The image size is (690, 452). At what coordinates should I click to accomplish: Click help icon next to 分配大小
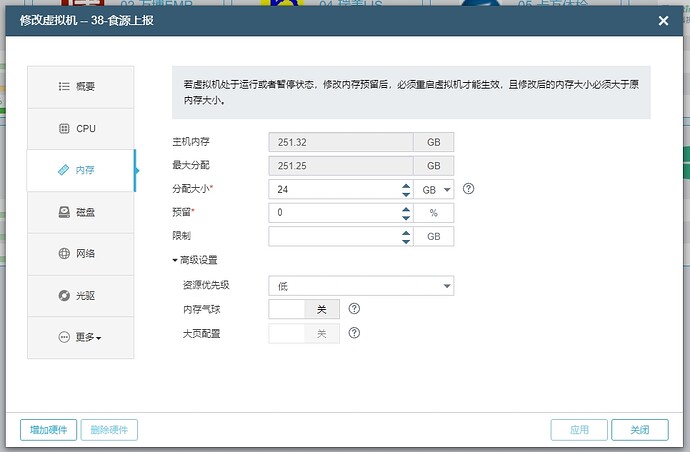coord(468,188)
